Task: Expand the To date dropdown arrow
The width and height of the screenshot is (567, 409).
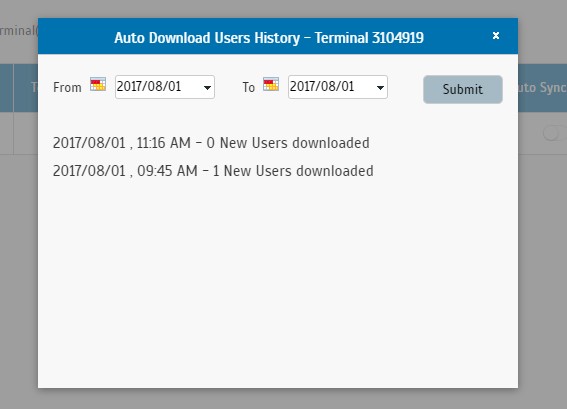Action: [x=380, y=87]
